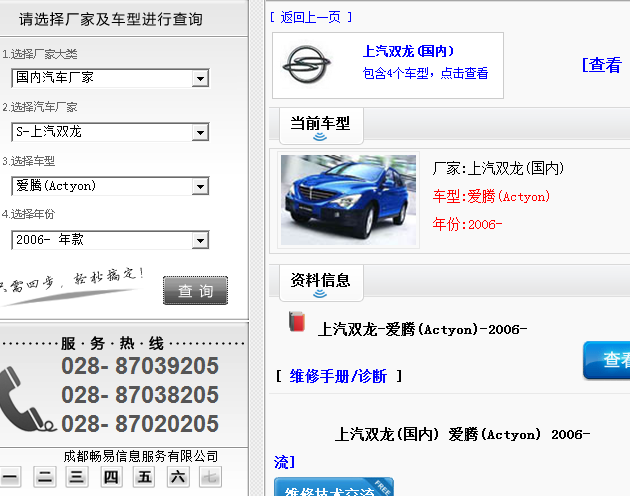Image resolution: width=630 pixels, height=496 pixels.
Task: Click 车型:爱腾(Actyon) red text
Action: click(x=491, y=196)
